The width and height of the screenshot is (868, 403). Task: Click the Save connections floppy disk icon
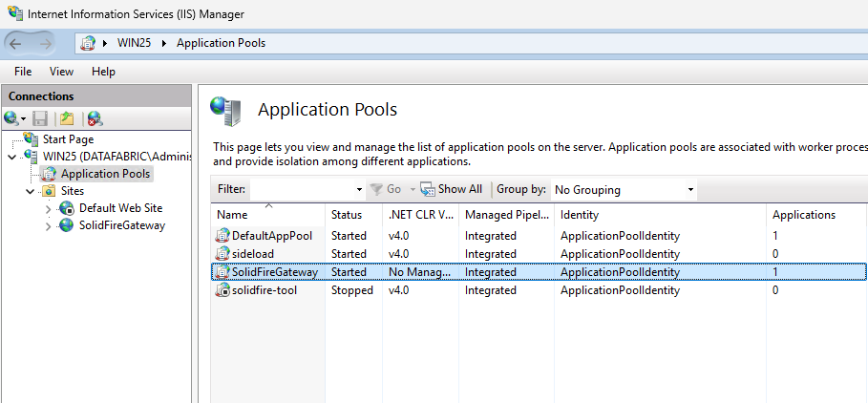pyautogui.click(x=40, y=117)
